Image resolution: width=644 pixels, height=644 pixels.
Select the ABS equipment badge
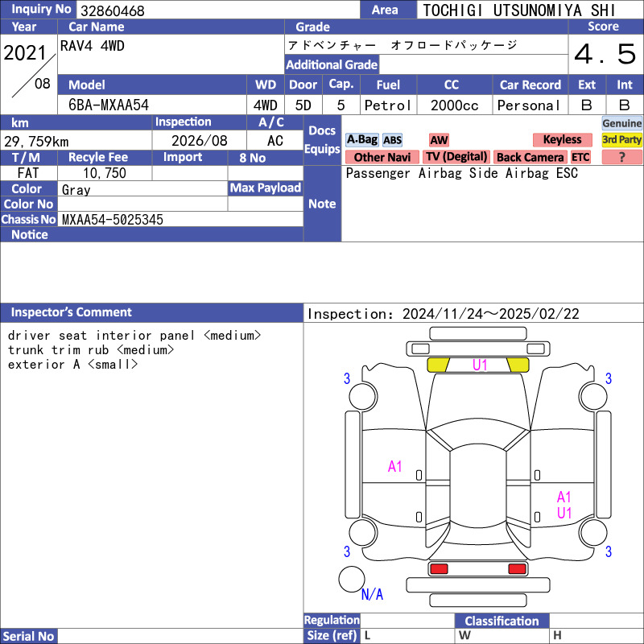[x=392, y=140]
